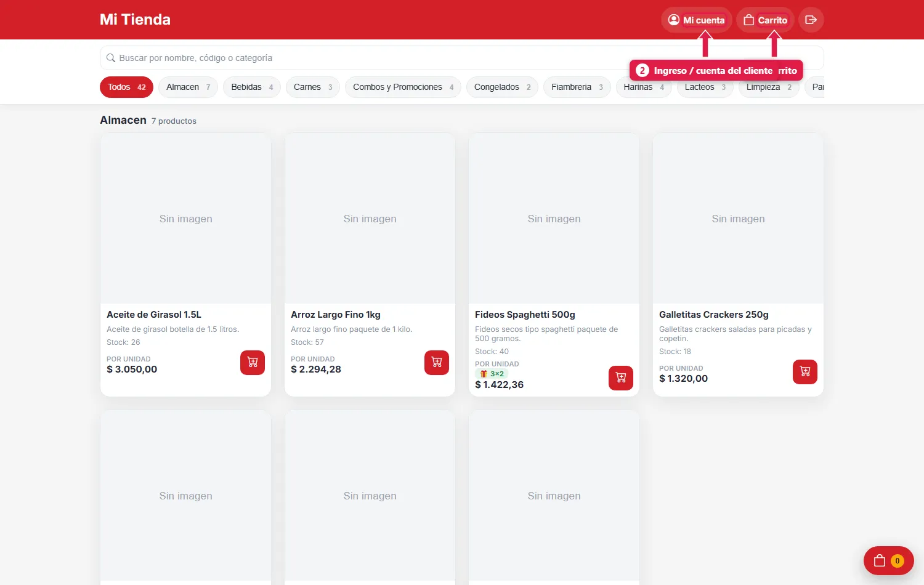The width and height of the screenshot is (924, 585).
Task: Filter by Almacen category
Action: [x=188, y=87]
